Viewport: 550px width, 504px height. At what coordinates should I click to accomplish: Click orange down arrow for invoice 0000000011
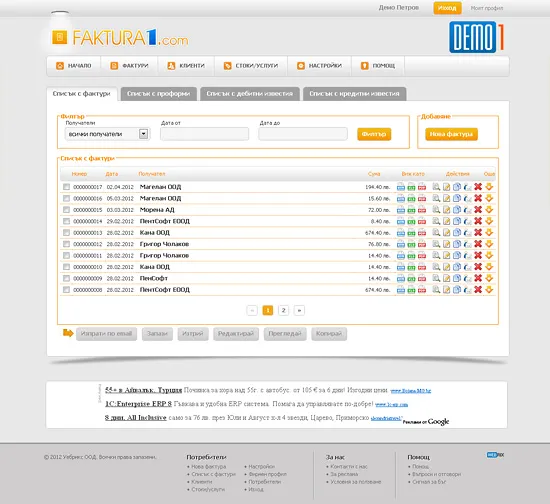point(489,256)
